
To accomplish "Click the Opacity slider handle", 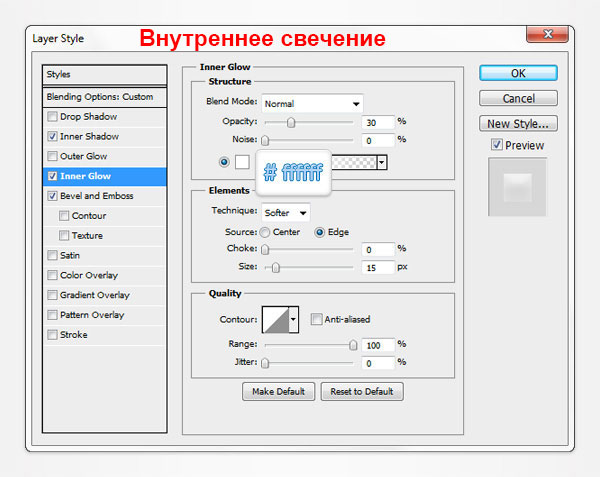I will click(x=291, y=122).
